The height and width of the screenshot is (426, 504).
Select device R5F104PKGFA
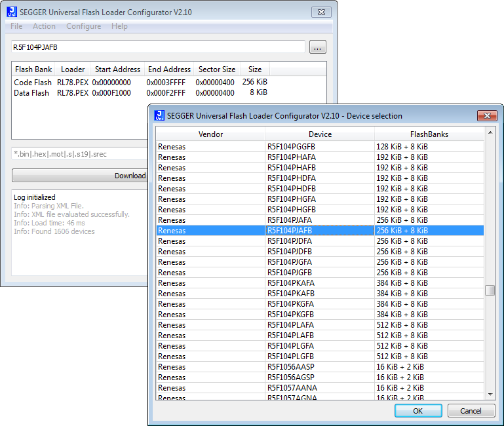(320, 304)
